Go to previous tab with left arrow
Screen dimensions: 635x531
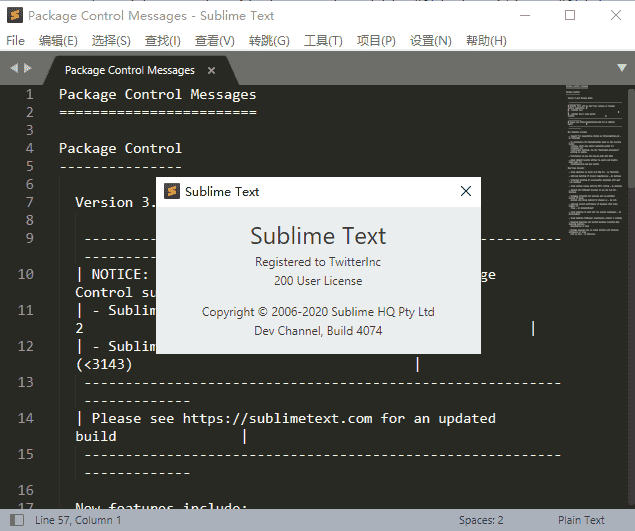14,68
